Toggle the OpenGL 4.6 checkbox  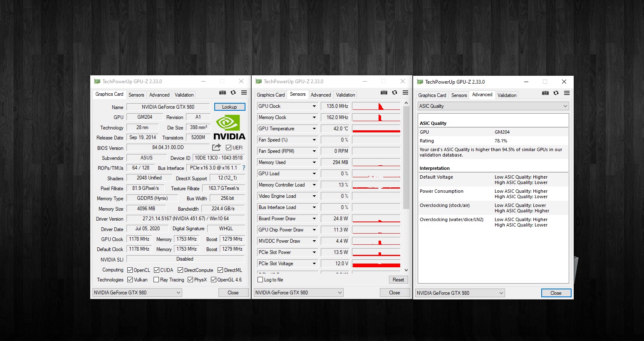click(213, 280)
